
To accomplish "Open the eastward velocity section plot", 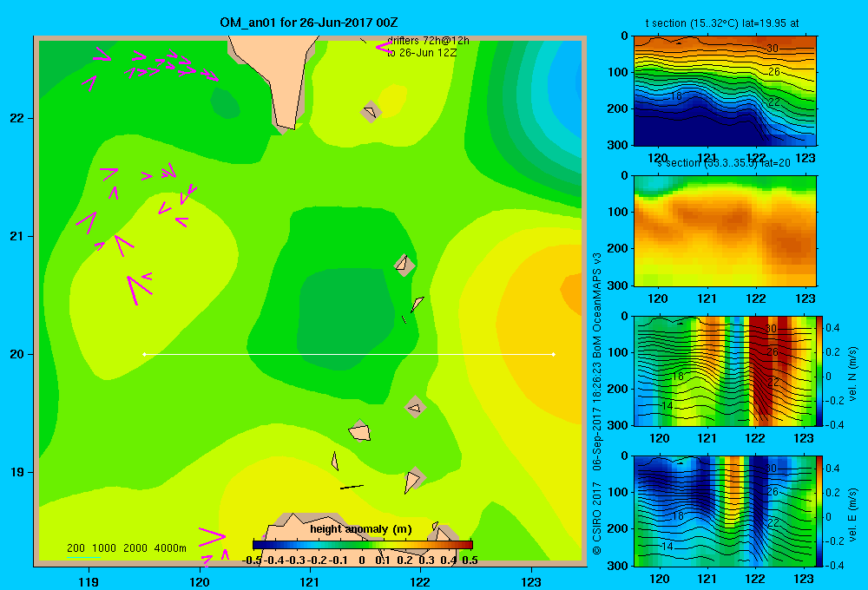I will pyautogui.click(x=725, y=511).
